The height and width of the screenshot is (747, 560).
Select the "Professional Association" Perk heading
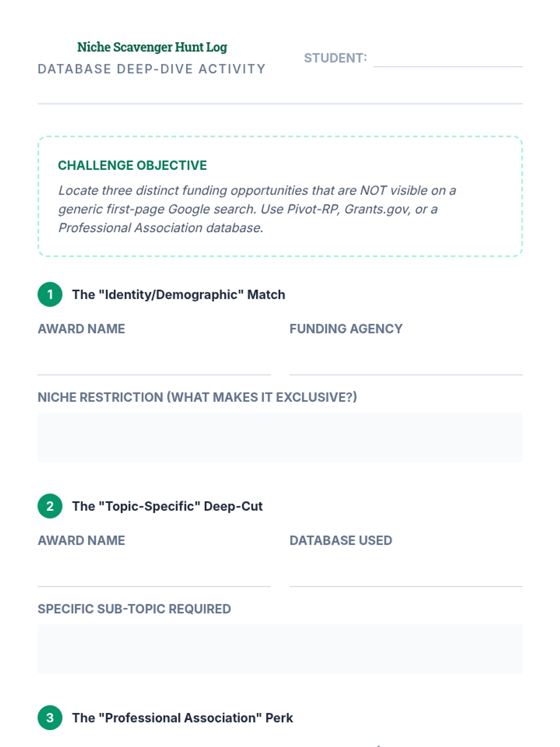point(182,718)
